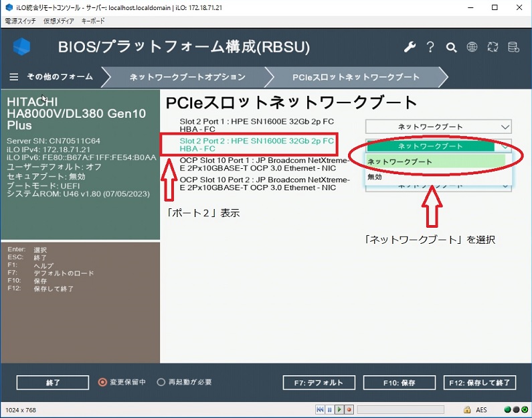
Task: Click the wrench settings icon in the header
Action: pos(410,47)
